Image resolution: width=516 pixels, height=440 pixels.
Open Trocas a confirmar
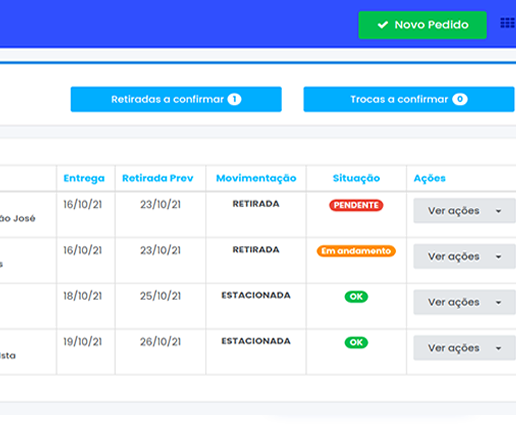[x=409, y=99]
